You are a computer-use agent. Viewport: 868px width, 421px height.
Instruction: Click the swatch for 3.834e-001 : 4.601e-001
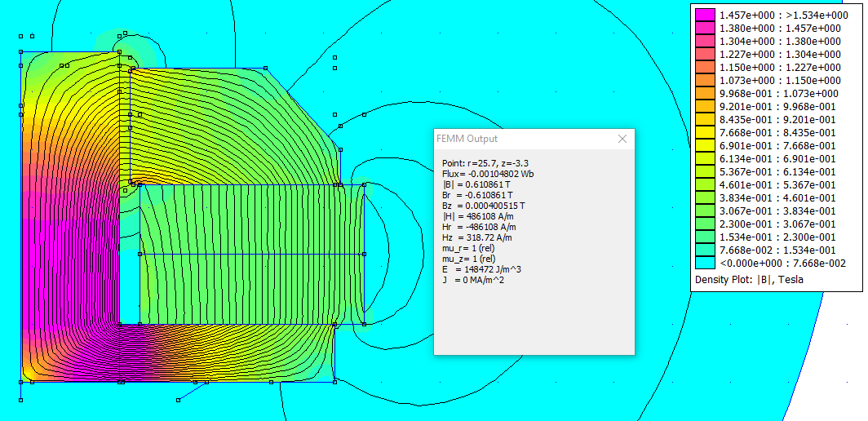(x=705, y=197)
